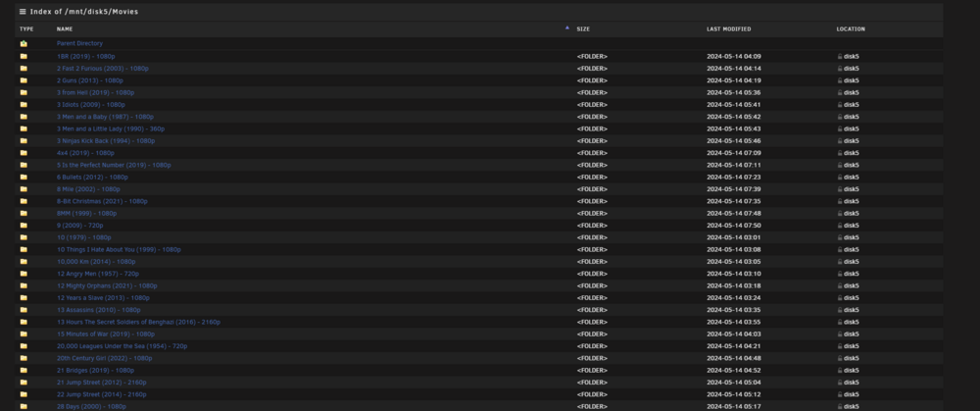Sort listing by the Size column header
980x411 pixels.
click(x=583, y=28)
